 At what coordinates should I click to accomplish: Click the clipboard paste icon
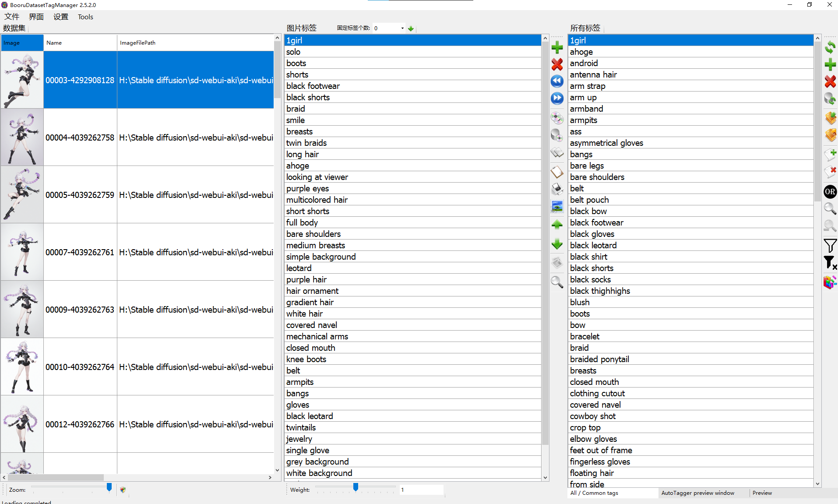557,172
